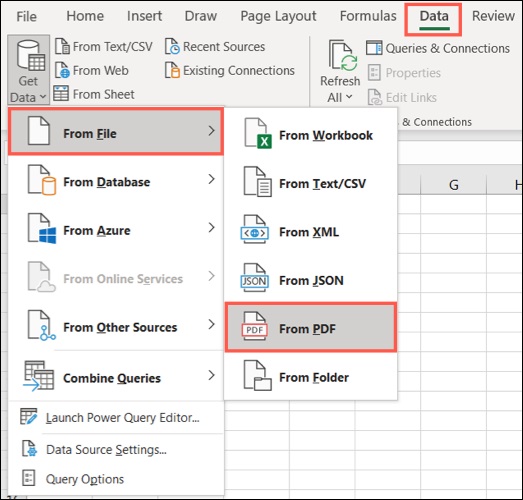The image size is (523, 500).
Task: Select the Combine Queries menu label
Action: point(112,378)
